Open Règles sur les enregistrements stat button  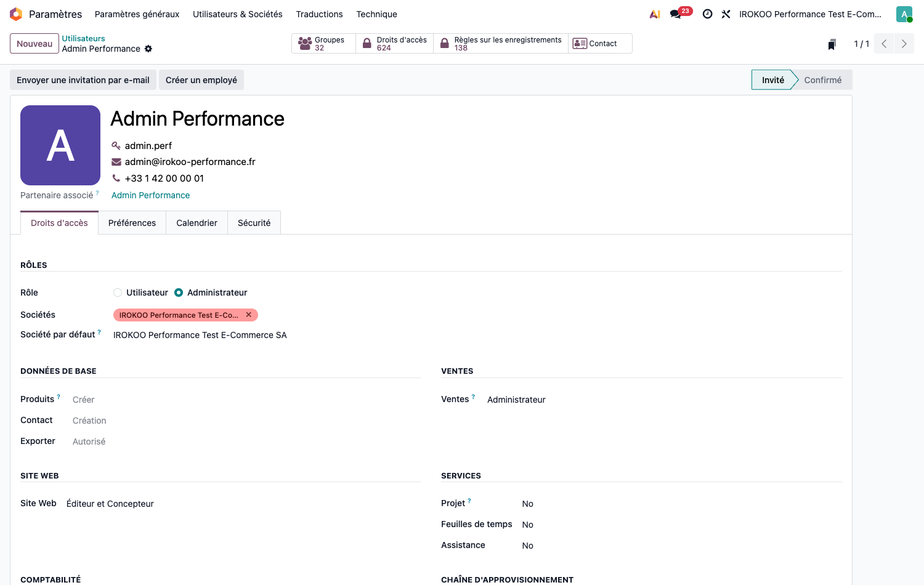pyautogui.click(x=501, y=44)
